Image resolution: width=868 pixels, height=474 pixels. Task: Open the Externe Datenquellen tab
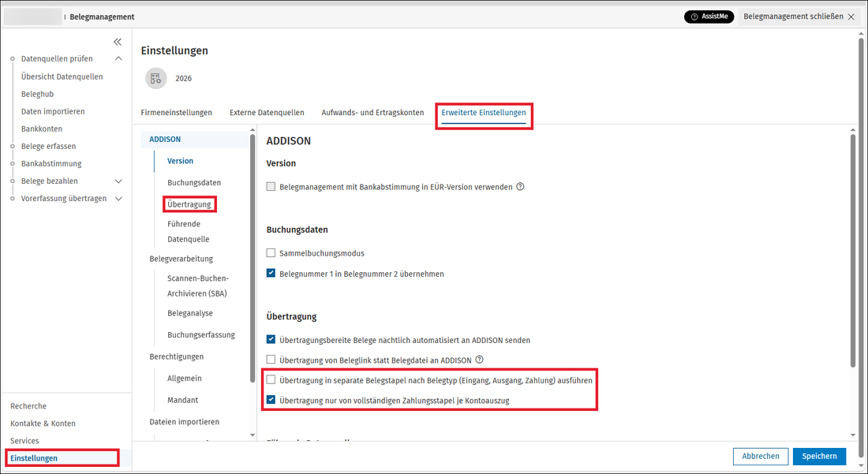267,112
